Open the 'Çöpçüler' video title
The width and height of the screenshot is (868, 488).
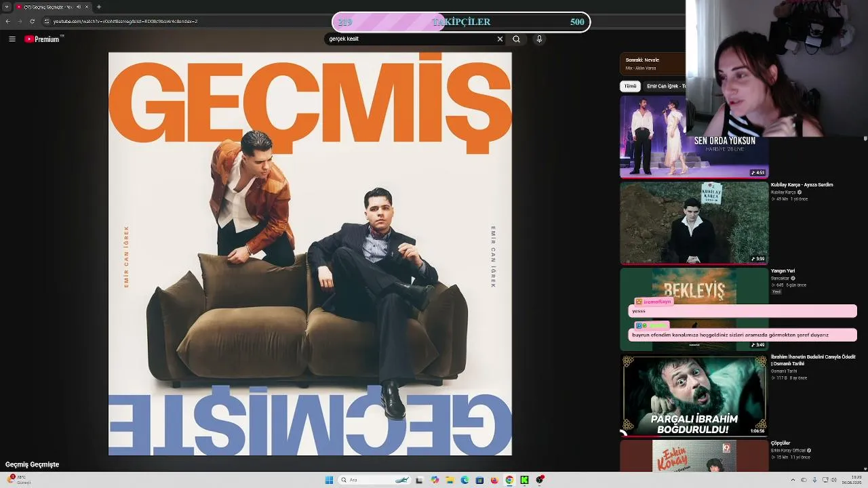click(781, 443)
